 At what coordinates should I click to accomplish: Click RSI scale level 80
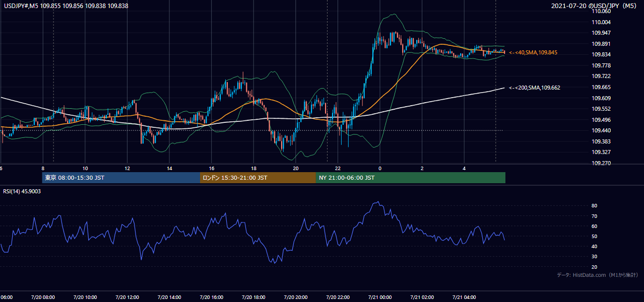(595, 206)
